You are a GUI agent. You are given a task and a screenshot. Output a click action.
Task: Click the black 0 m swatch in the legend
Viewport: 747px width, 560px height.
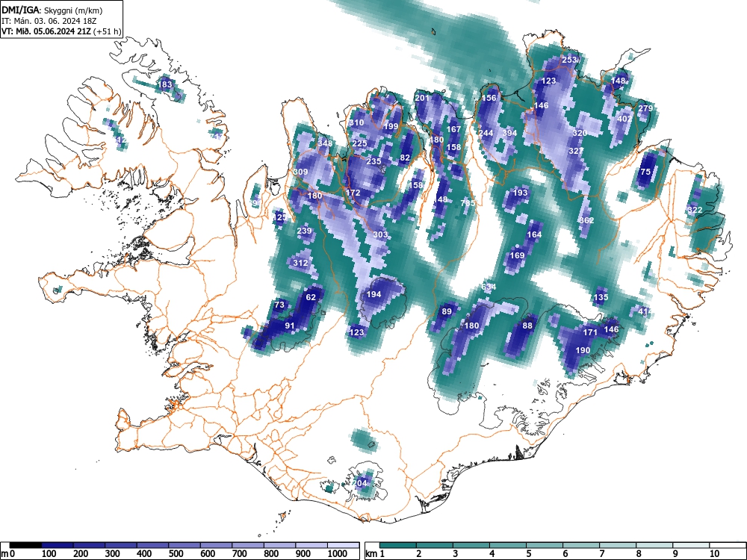[25, 545]
